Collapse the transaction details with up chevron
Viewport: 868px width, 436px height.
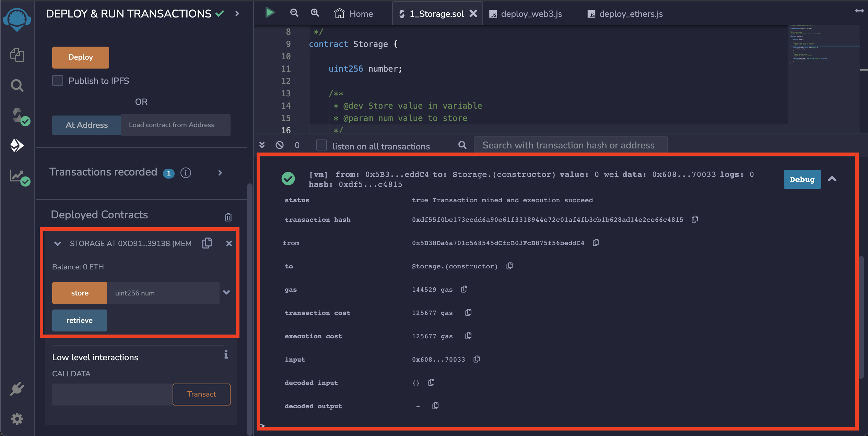(832, 179)
